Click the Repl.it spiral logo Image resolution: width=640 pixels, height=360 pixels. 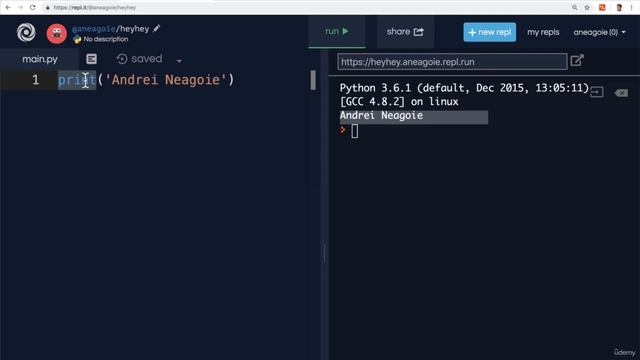tap(26, 32)
